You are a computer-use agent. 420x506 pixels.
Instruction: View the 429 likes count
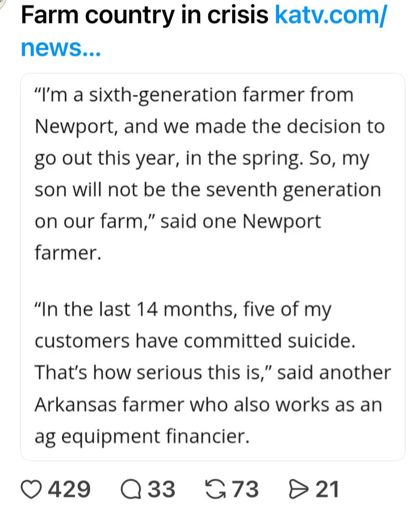click(69, 489)
